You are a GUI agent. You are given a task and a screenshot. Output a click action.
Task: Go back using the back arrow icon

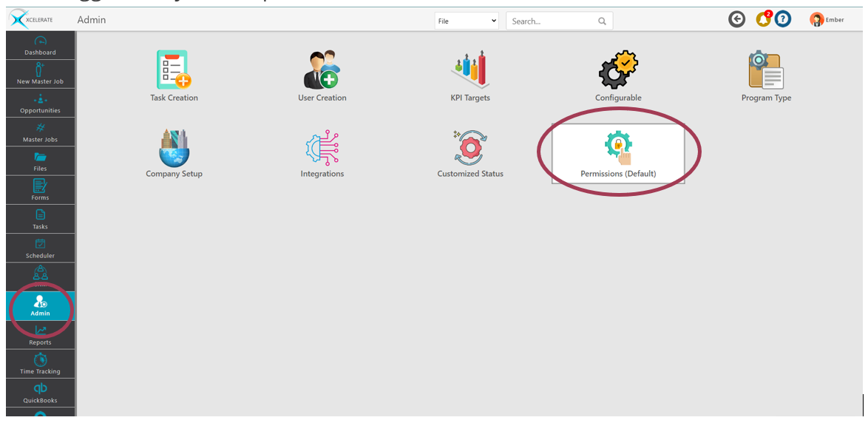coord(736,20)
